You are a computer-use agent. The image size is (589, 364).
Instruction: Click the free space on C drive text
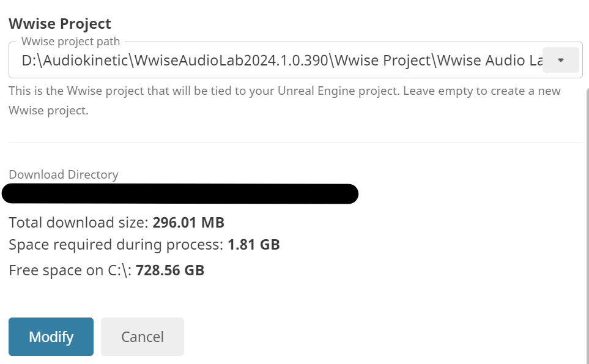click(106, 270)
